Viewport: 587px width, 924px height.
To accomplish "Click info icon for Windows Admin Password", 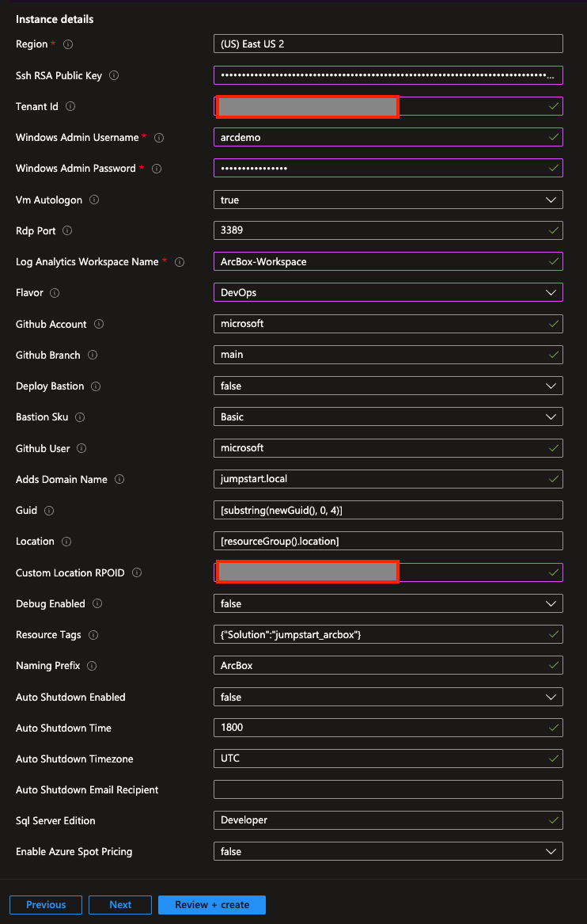I will pyautogui.click(x=157, y=169).
